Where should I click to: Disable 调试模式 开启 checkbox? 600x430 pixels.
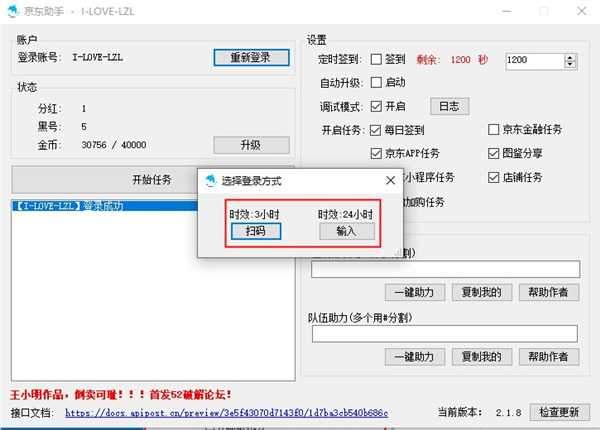tap(376, 106)
